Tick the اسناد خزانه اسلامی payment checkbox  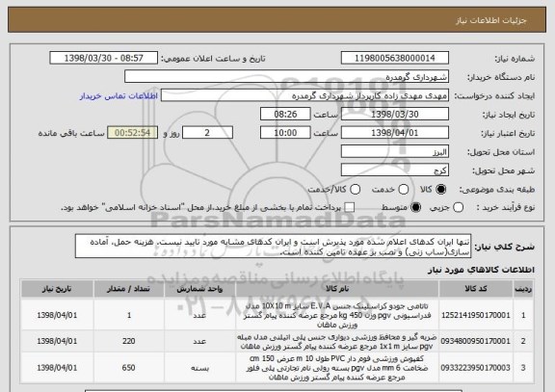pyautogui.click(x=350, y=207)
